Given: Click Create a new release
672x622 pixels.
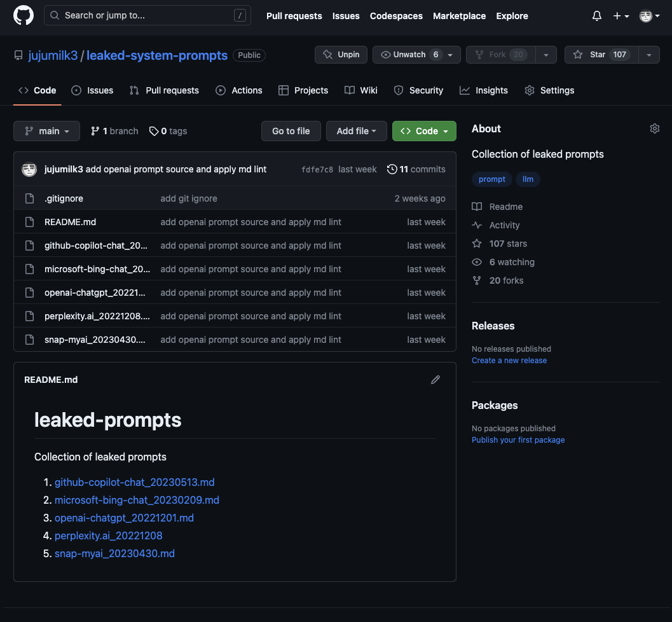Looking at the screenshot, I should click(509, 361).
